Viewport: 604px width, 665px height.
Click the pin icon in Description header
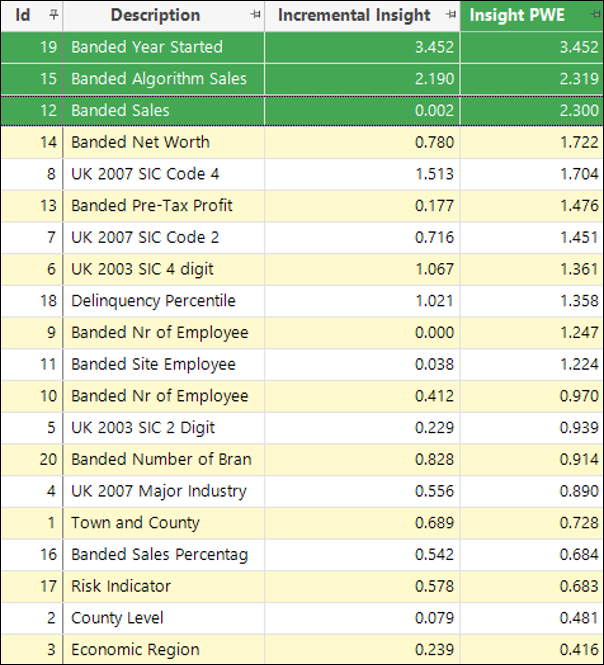(255, 15)
